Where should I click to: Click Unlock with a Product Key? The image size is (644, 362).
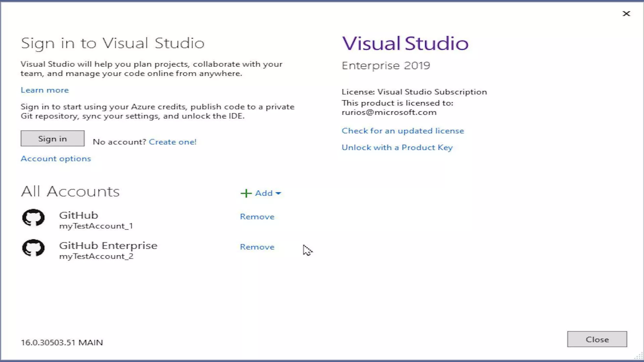[x=397, y=147]
